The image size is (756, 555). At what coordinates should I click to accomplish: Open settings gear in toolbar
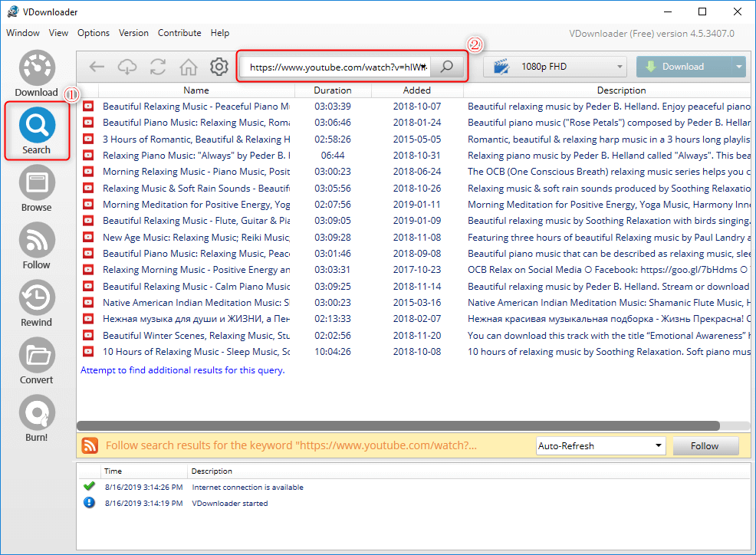tap(219, 67)
